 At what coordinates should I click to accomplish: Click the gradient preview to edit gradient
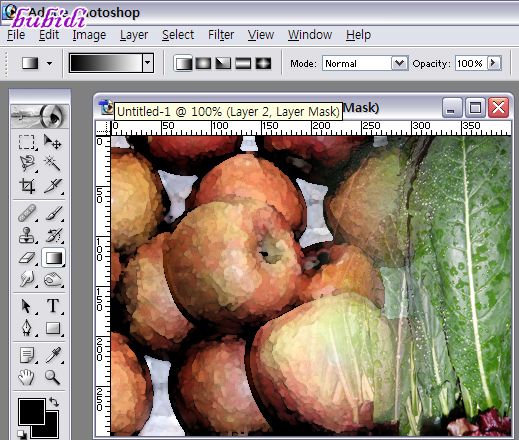click(106, 63)
